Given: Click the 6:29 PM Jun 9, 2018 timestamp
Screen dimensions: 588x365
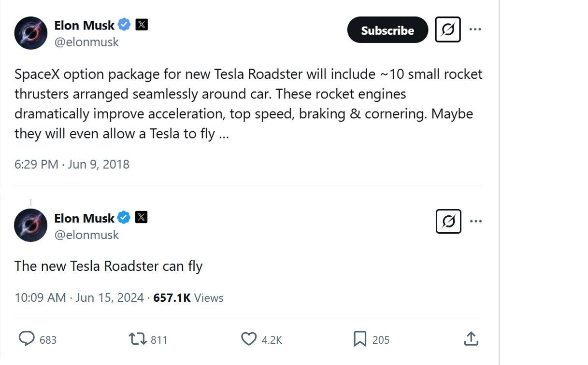Looking at the screenshot, I should pyautogui.click(x=72, y=164).
